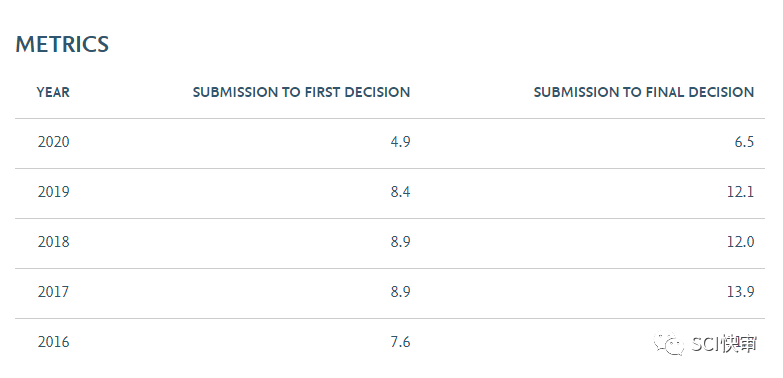Image resolution: width=783 pixels, height=378 pixels.
Task: Click the 12.0 final decision value
Action: click(741, 242)
